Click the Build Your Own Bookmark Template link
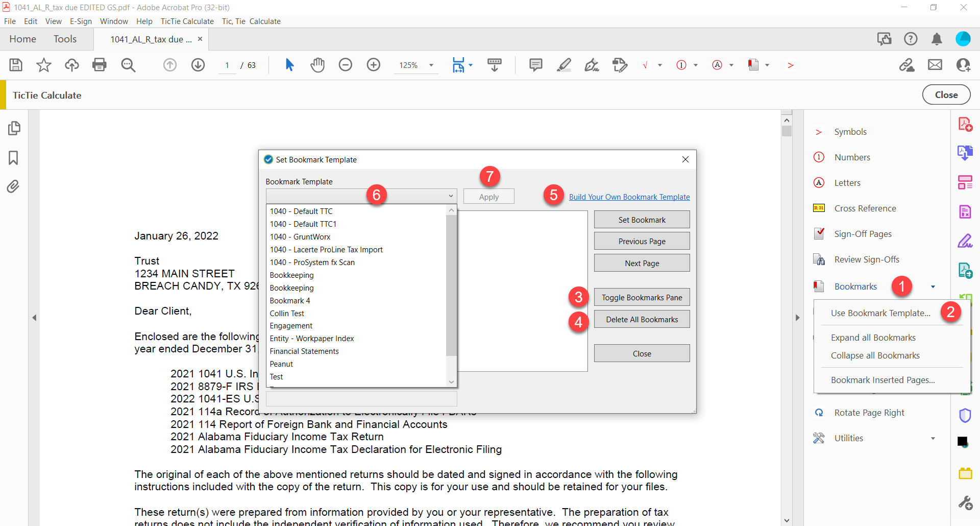Viewport: 980px width, 526px height. coord(629,197)
